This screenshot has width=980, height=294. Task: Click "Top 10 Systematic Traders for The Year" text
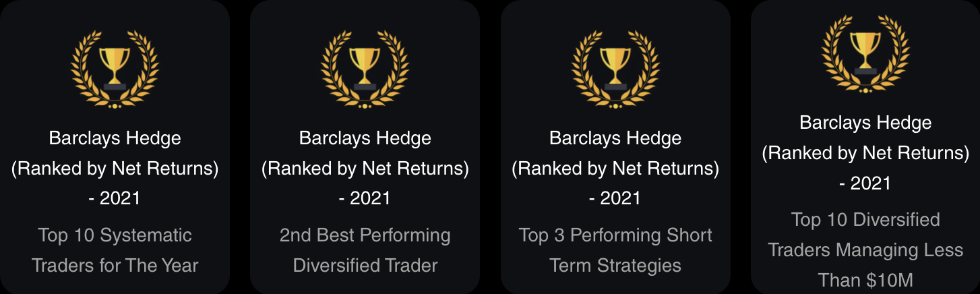click(x=115, y=250)
